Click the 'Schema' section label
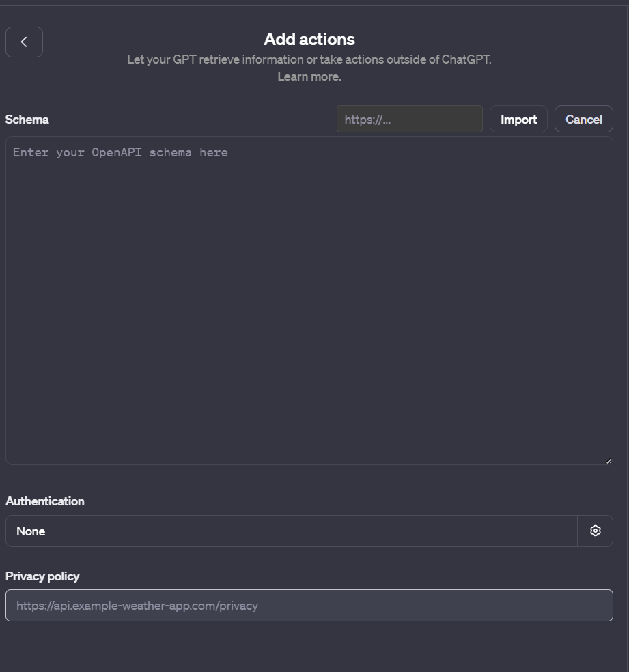 pos(27,120)
